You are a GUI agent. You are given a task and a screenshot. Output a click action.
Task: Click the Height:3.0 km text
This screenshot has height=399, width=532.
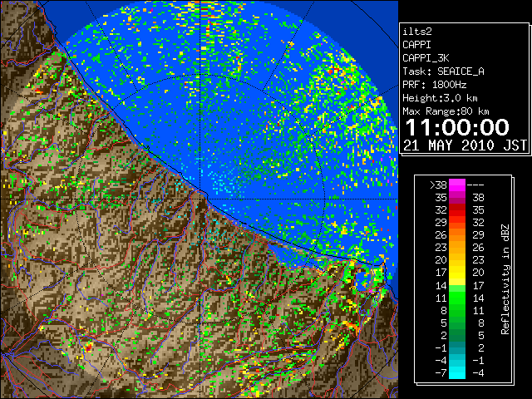click(440, 98)
